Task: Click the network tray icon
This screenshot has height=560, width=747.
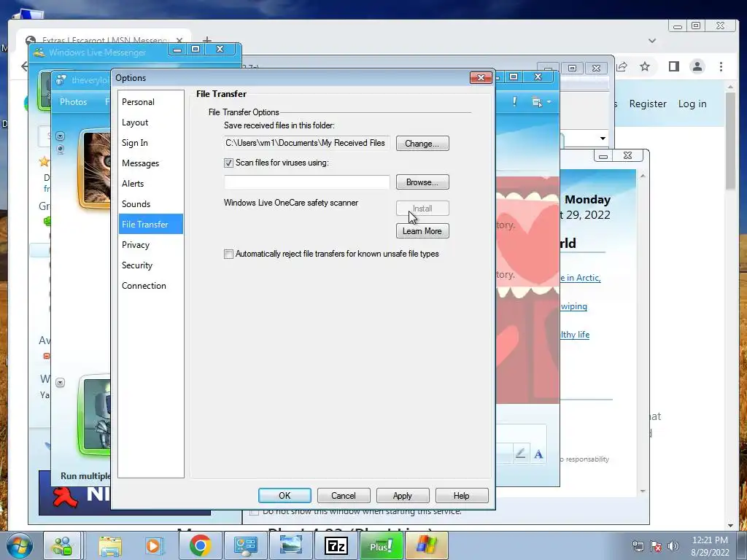Action: [x=638, y=546]
